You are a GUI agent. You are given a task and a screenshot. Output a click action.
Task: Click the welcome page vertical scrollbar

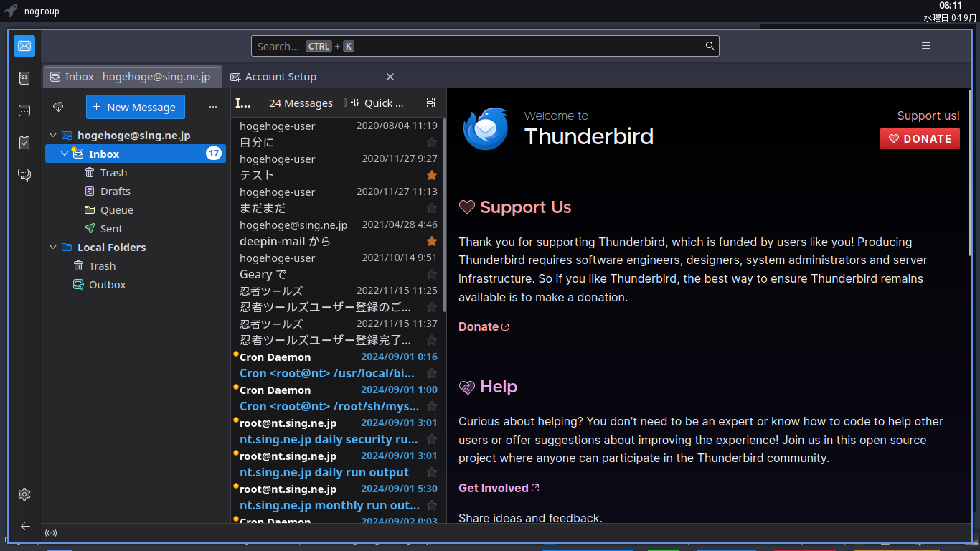pyautogui.click(x=970, y=172)
